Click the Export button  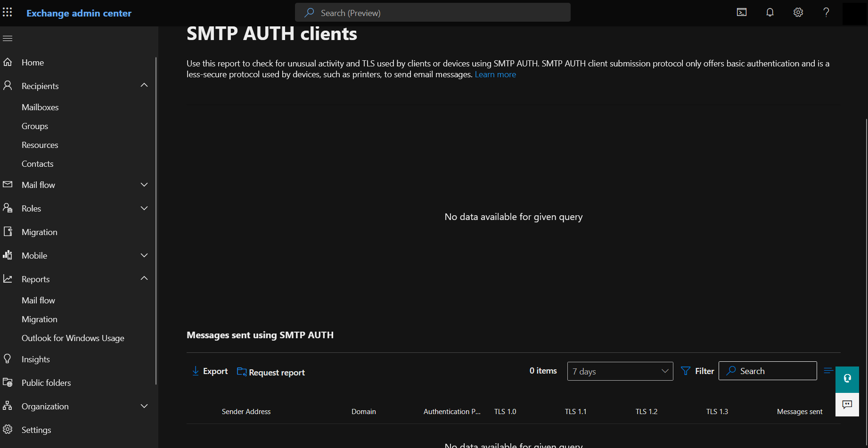210,371
